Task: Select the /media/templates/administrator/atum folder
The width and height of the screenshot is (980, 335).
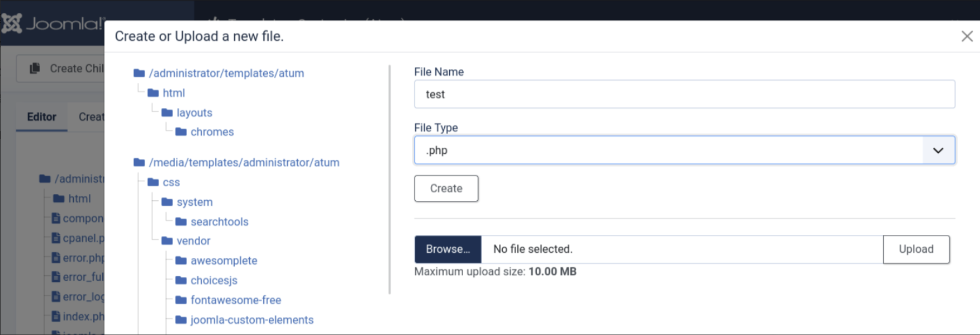Action: tap(244, 163)
